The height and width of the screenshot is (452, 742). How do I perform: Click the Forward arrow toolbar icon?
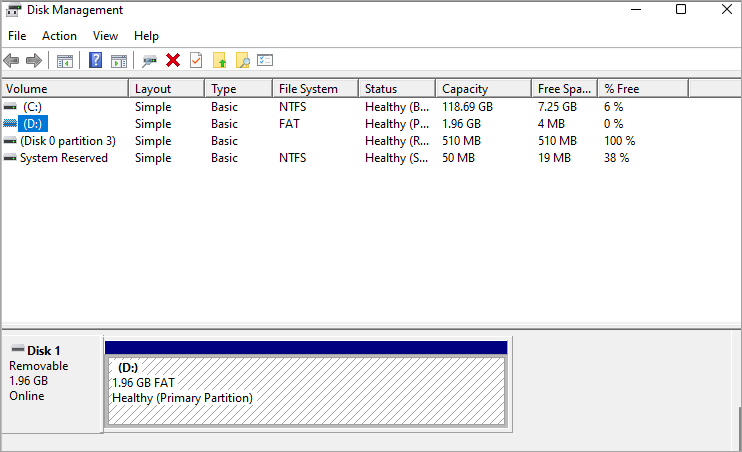[x=34, y=61]
